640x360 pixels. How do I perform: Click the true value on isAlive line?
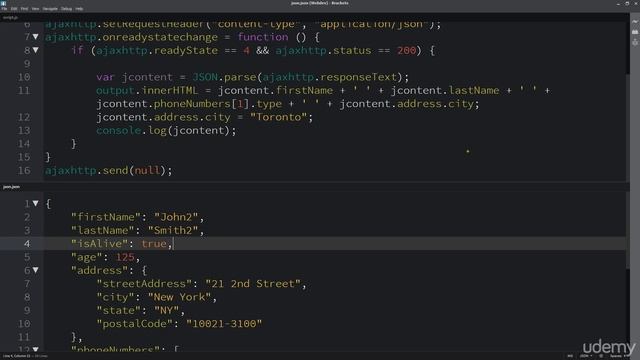(154, 244)
